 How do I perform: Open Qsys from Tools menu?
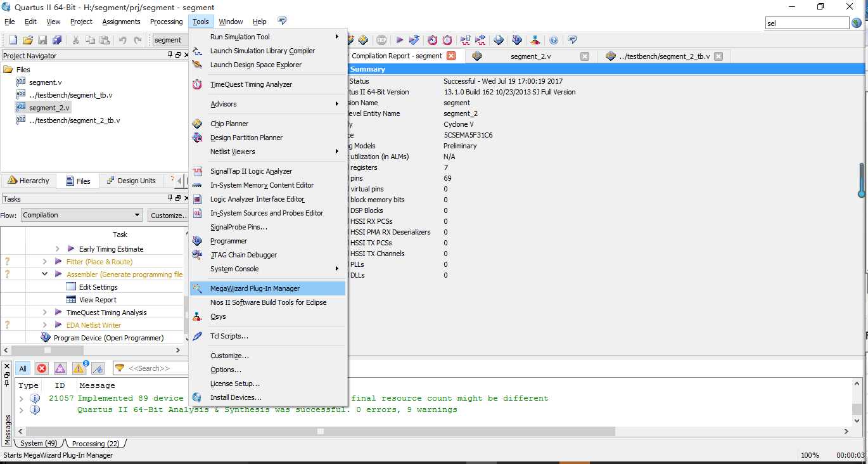[268, 316]
